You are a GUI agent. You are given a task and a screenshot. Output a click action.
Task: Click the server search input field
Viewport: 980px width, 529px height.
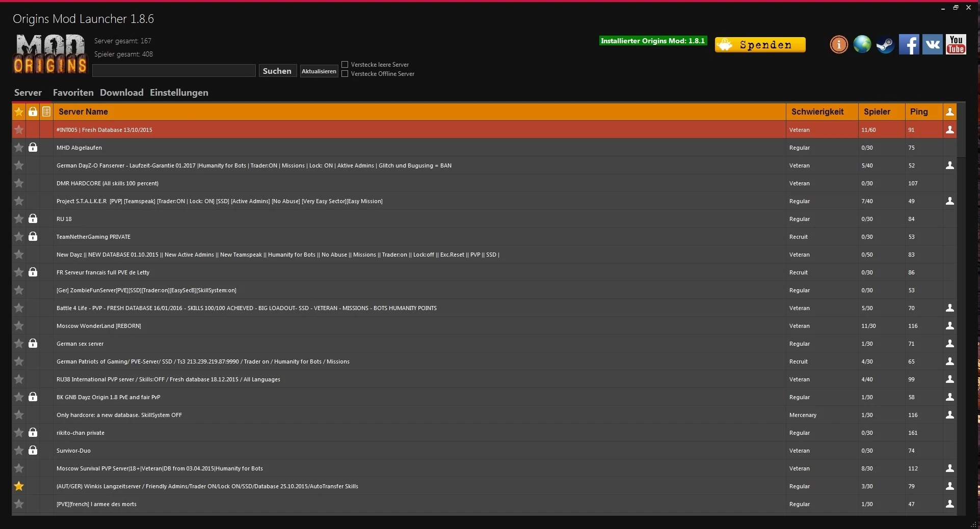click(174, 71)
